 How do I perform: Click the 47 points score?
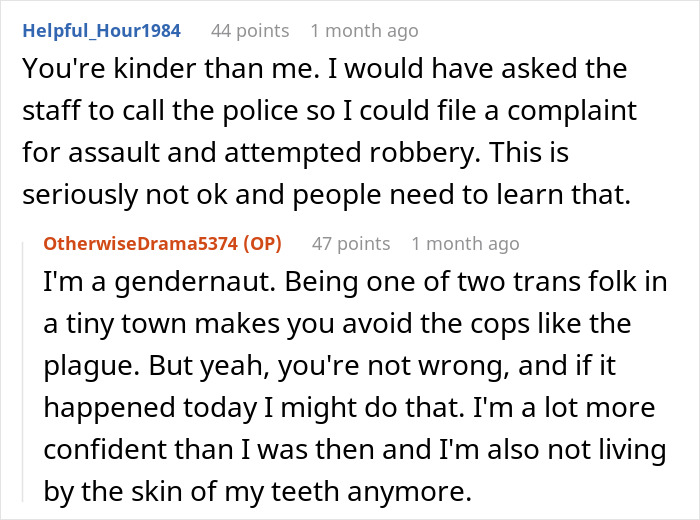coord(351,244)
